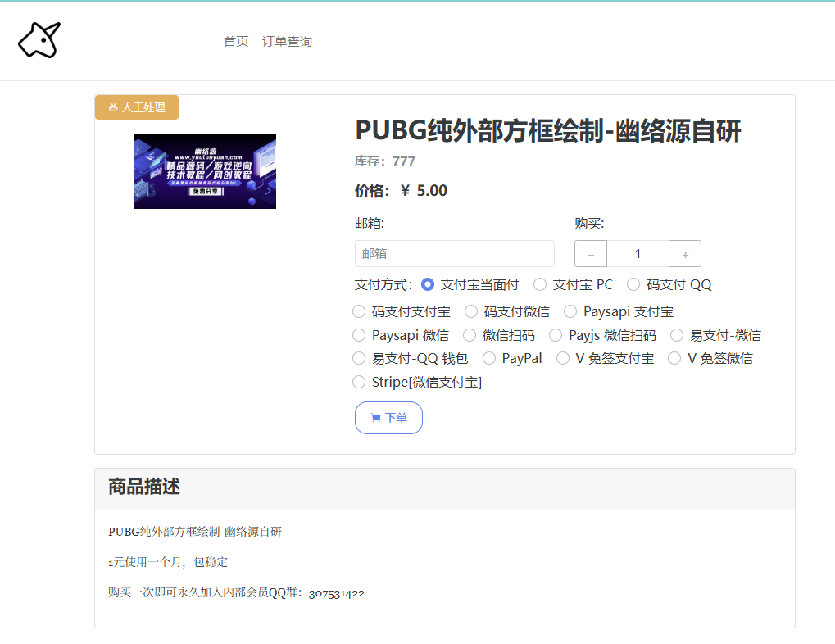Open the product banner thumbnail image

point(205,171)
